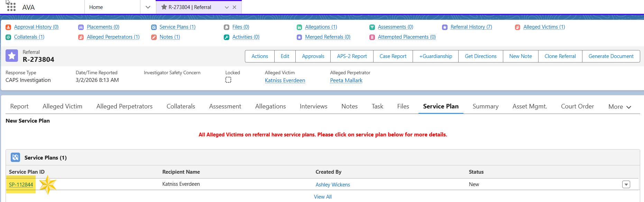Click the APS-2 Report button
Screen dimensions: 644x202
pos(352,56)
